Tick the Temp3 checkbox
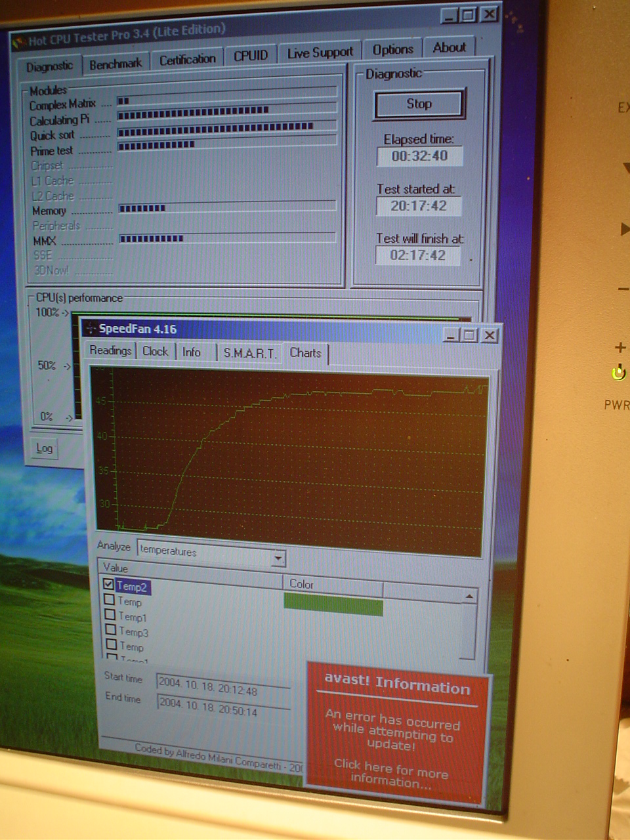The width and height of the screenshot is (630, 840). [x=111, y=629]
